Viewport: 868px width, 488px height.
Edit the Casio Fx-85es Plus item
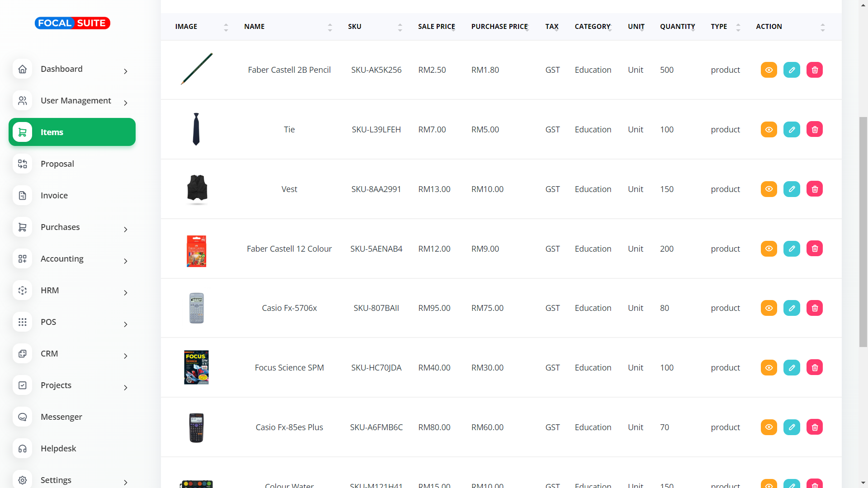pos(792,427)
